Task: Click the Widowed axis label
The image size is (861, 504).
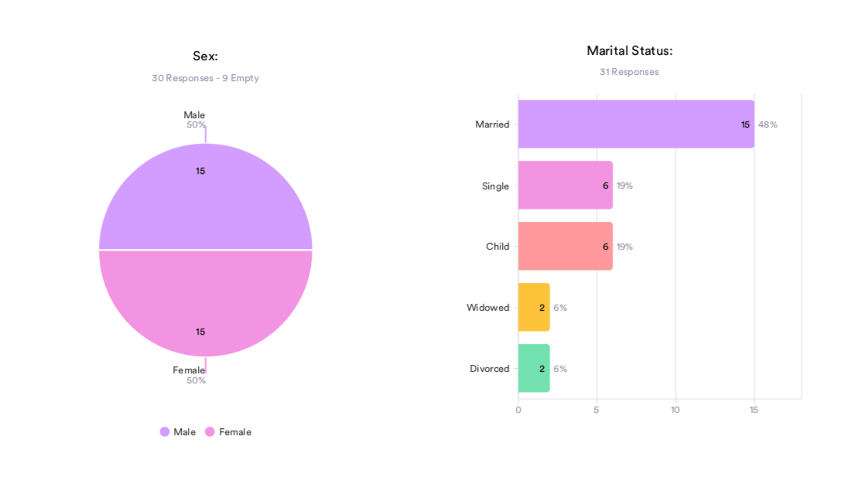Action: [487, 308]
